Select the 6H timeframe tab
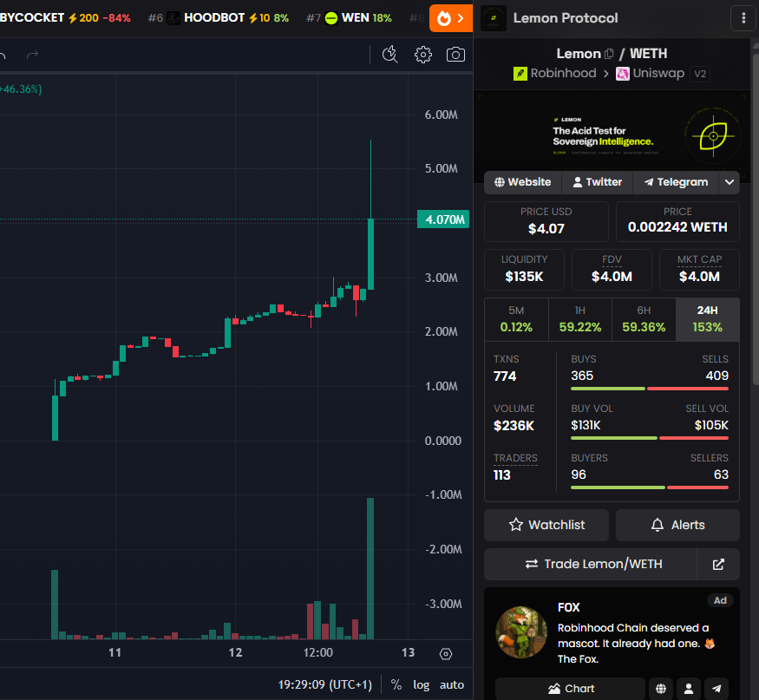Viewport: 759px width, 700px height. click(x=644, y=319)
